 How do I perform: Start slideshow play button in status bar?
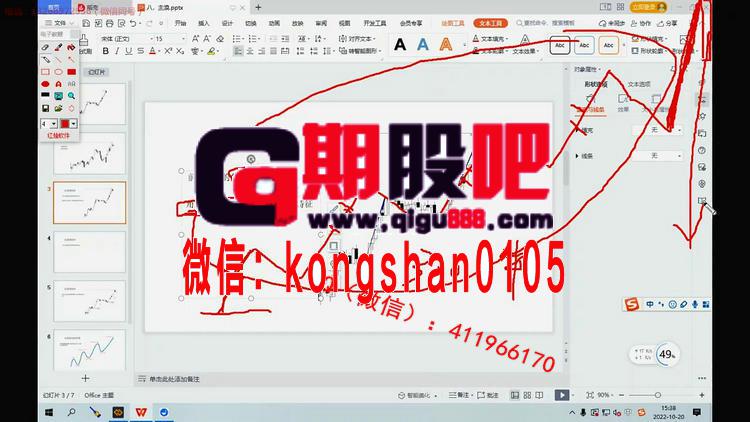[x=562, y=395]
